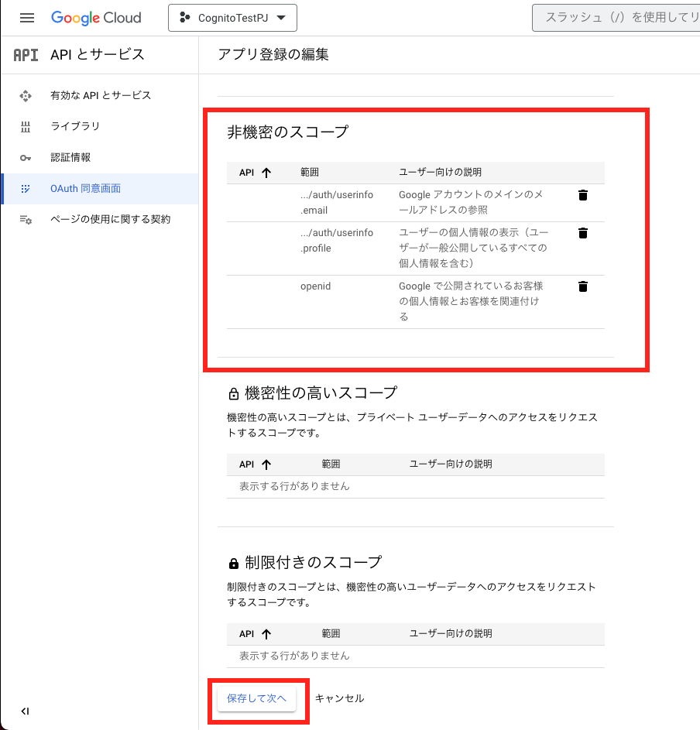Sort the 非機密のスコープ table by API
This screenshot has height=730, width=700.
pos(257,172)
